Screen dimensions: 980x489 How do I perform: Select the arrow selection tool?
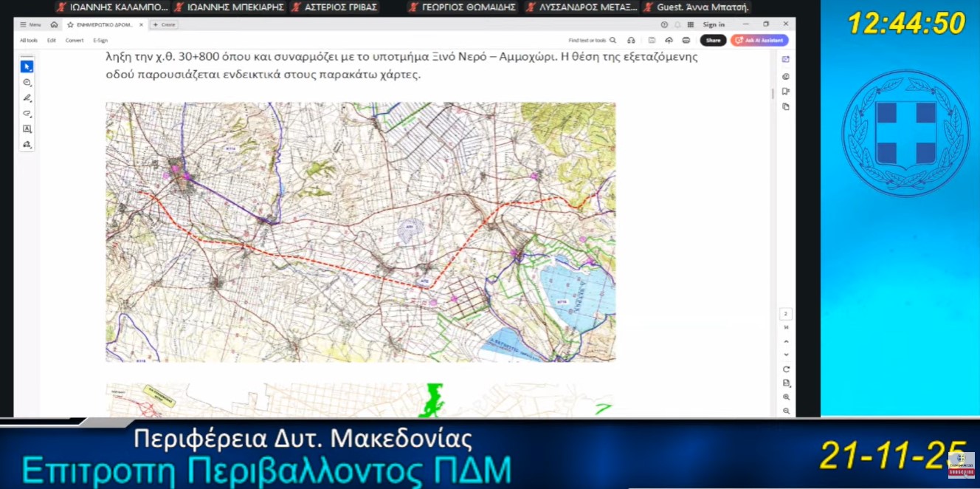pos(27,66)
